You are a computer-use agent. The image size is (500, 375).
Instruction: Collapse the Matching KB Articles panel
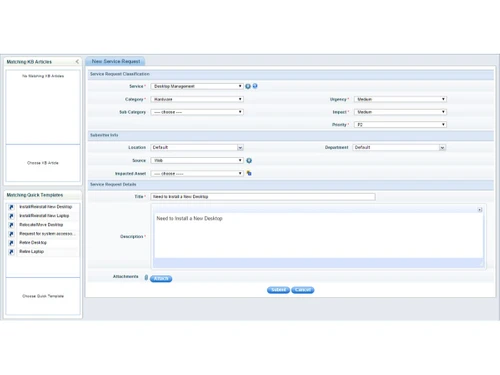pyautogui.click(x=77, y=62)
